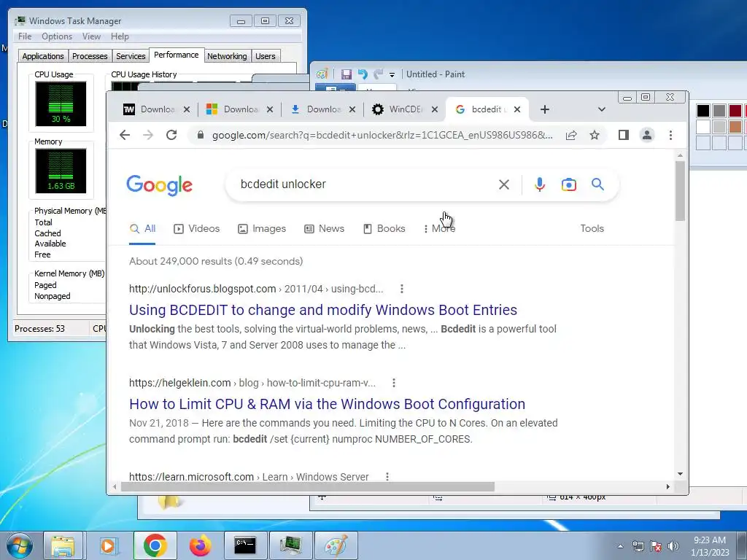747x560 pixels.
Task: Open Chrome side panel icon
Action: pyautogui.click(x=623, y=135)
